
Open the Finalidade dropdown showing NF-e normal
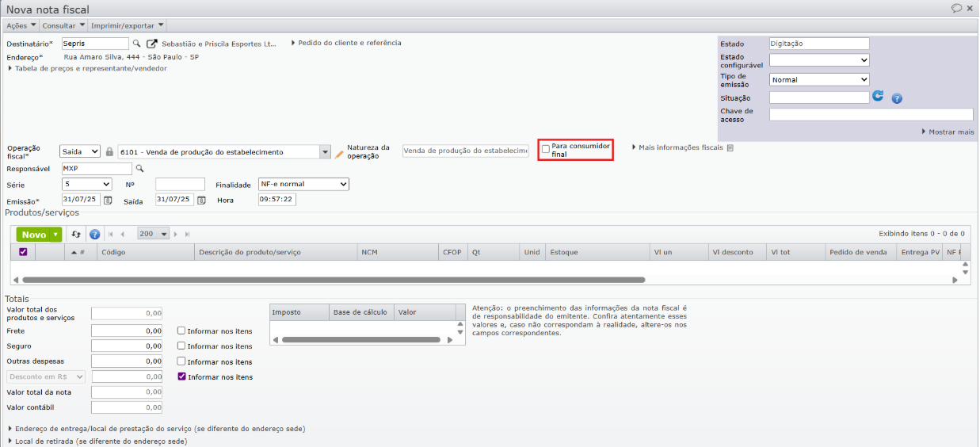pos(303,184)
